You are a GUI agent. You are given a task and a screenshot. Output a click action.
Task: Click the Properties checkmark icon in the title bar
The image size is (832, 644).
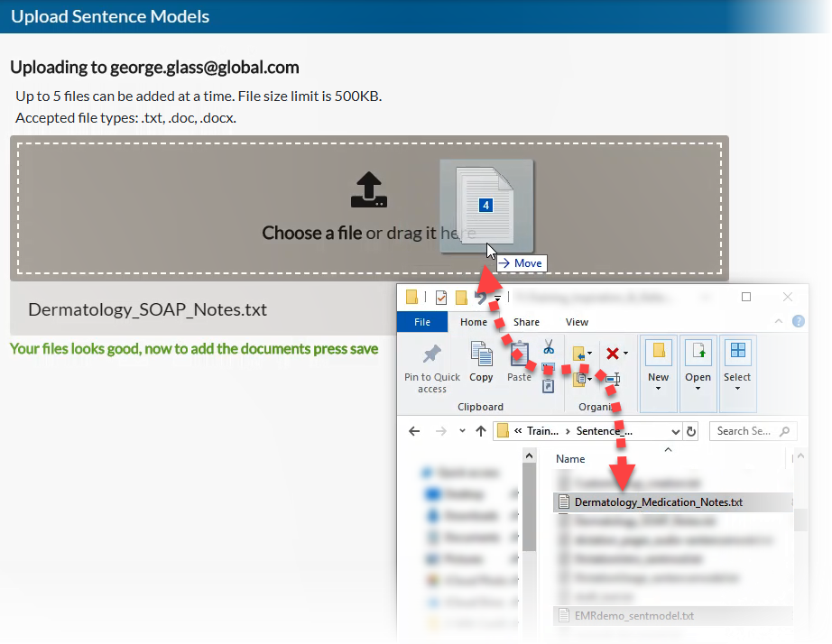pos(441,298)
